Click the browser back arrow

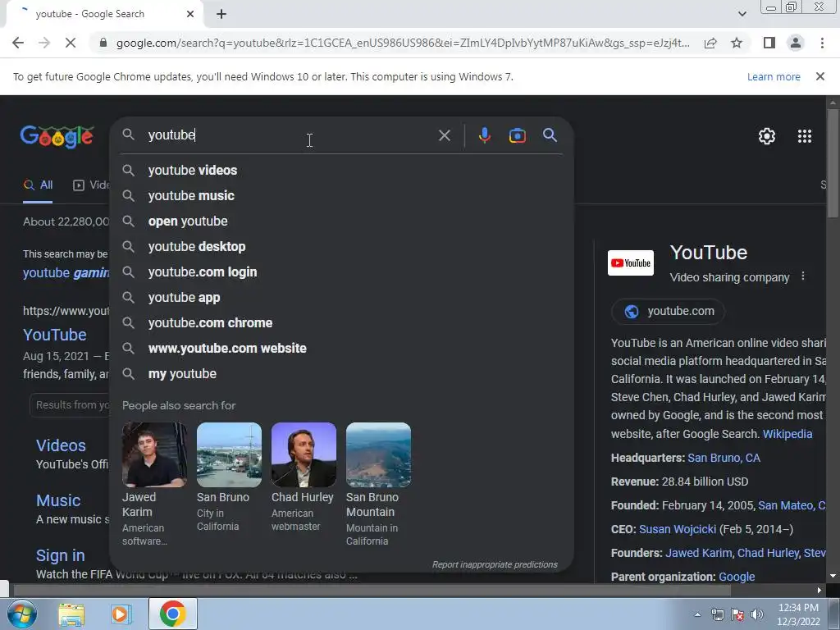tap(18, 43)
